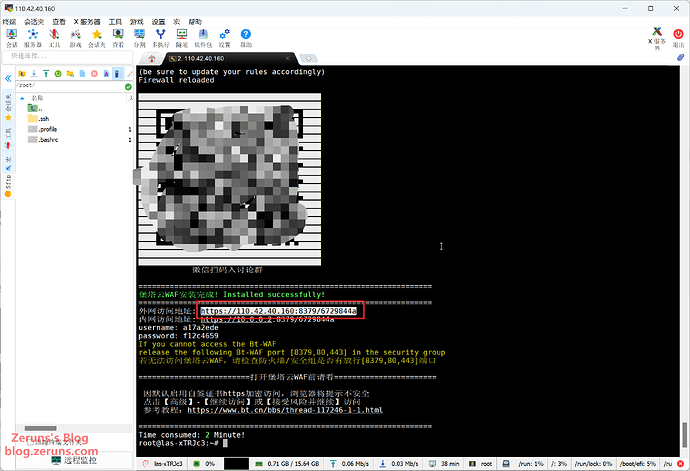Open the 工具 tools toolbar icon
Screen dimensions: 690x471
(x=54, y=38)
